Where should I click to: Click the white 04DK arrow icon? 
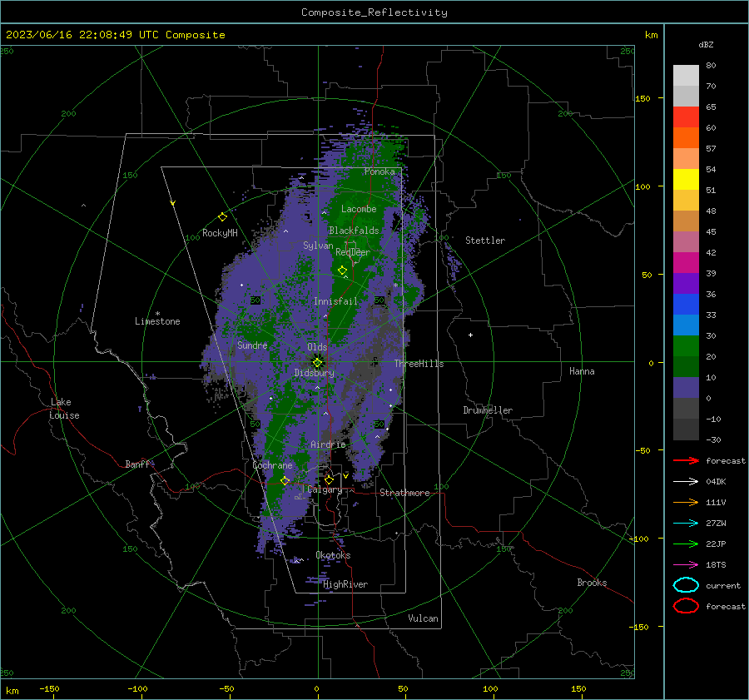(x=686, y=481)
